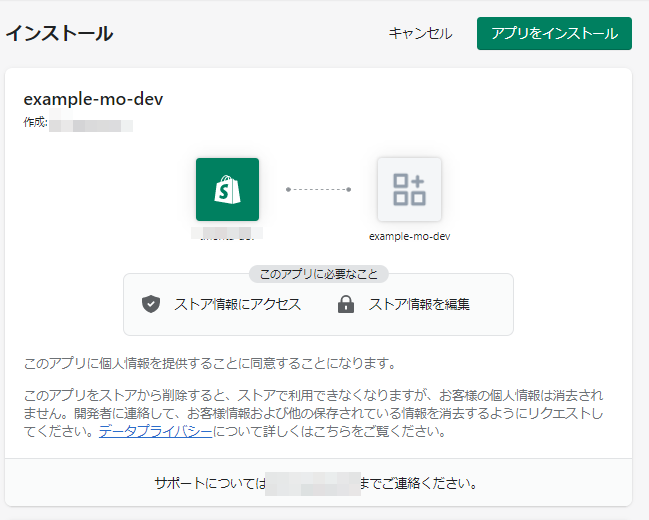Image resolution: width=649 pixels, height=520 pixels.
Task: Click the lock icon for ストア情報を編集
Action: [346, 304]
